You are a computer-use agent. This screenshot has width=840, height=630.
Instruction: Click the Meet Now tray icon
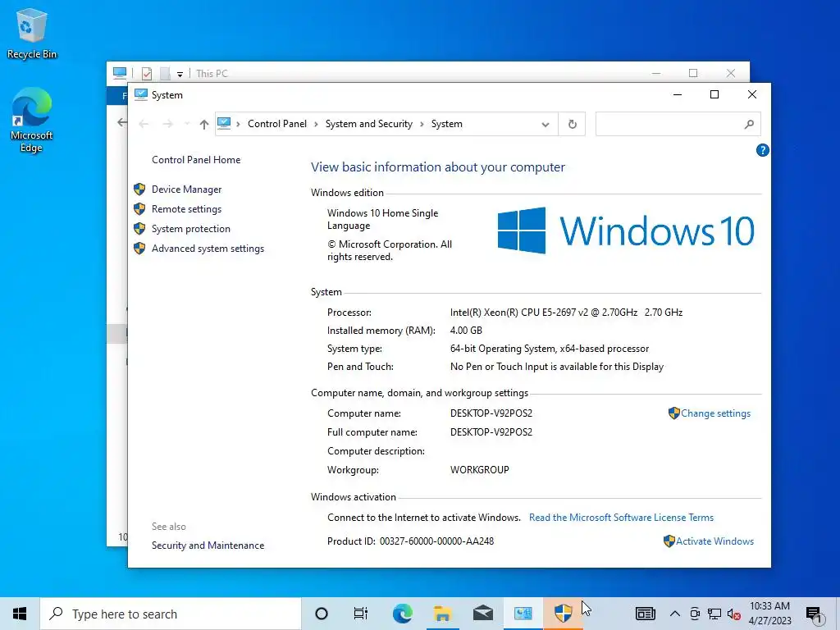tap(695, 614)
